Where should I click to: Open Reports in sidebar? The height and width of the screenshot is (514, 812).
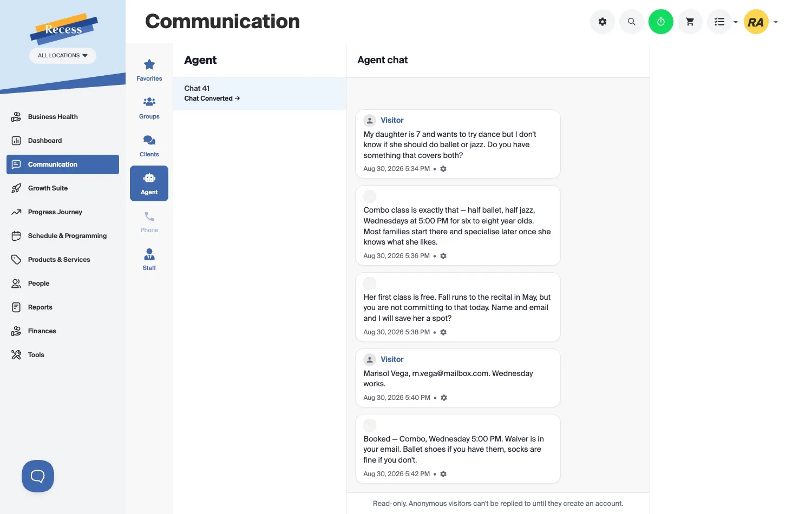tap(63, 307)
